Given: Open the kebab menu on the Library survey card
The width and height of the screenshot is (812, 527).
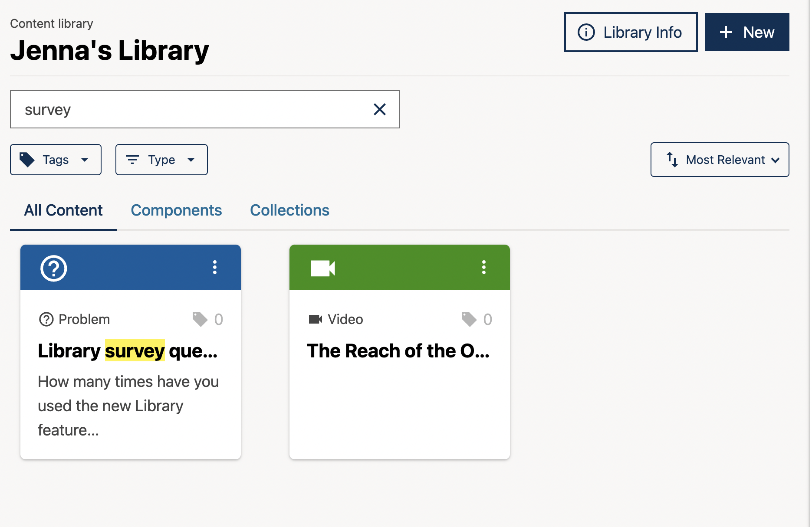Looking at the screenshot, I should (215, 268).
